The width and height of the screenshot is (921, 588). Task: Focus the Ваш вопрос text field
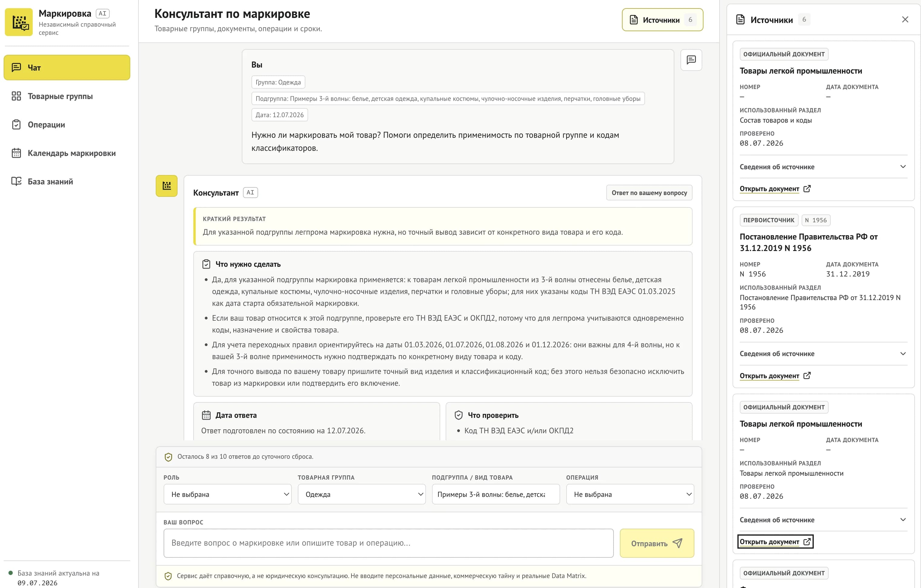(x=389, y=543)
